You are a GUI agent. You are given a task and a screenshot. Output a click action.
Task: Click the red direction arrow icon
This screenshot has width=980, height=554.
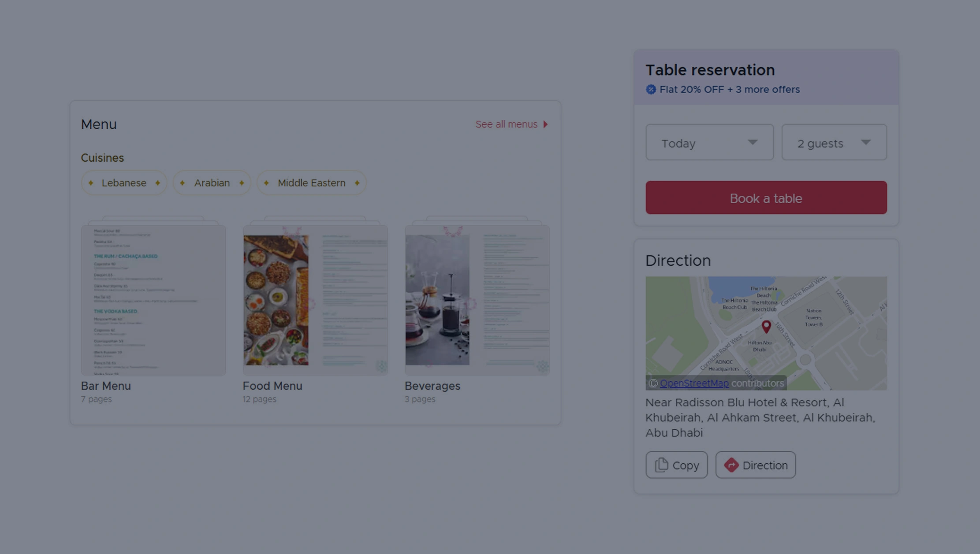(x=731, y=465)
